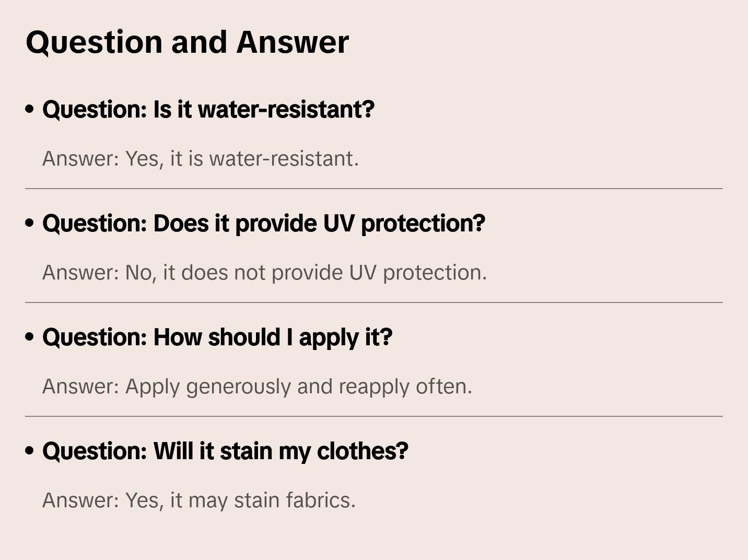748x560 pixels.
Task: Select the "Will it stain my clothes?" question
Action: (225, 451)
